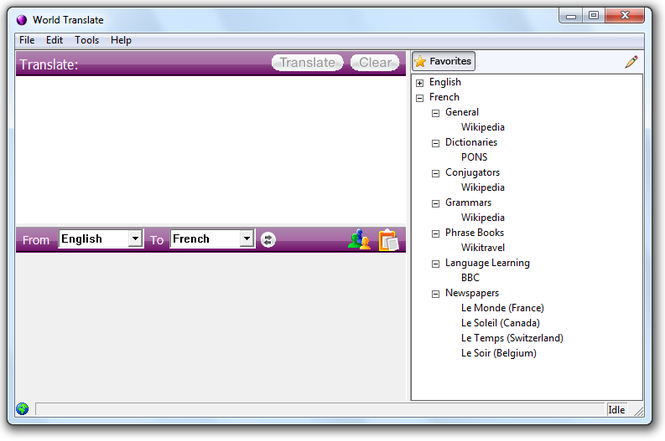Select Le Soleil (Canada)
Image resolution: width=665 pixels, height=441 pixels.
click(500, 323)
